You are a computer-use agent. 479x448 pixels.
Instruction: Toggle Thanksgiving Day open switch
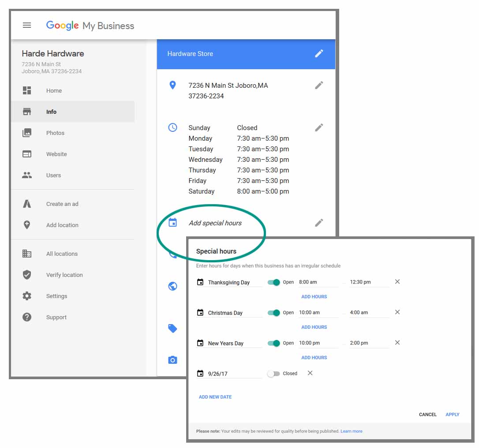pyautogui.click(x=274, y=282)
